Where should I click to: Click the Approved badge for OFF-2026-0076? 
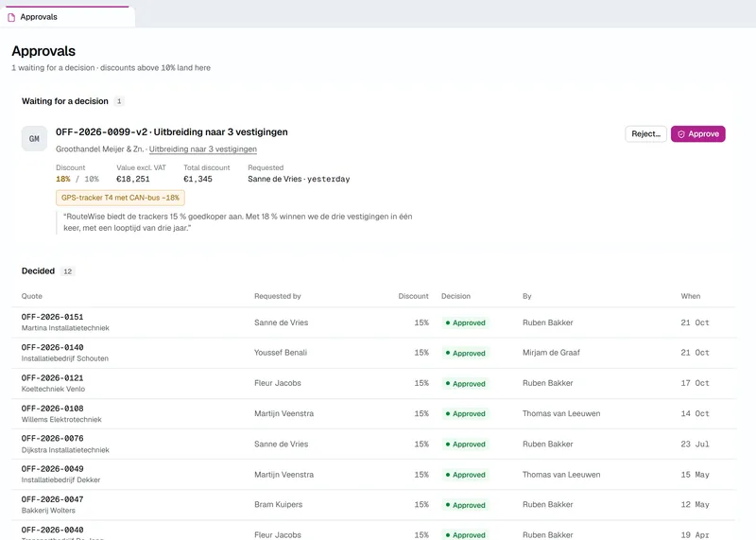point(465,444)
